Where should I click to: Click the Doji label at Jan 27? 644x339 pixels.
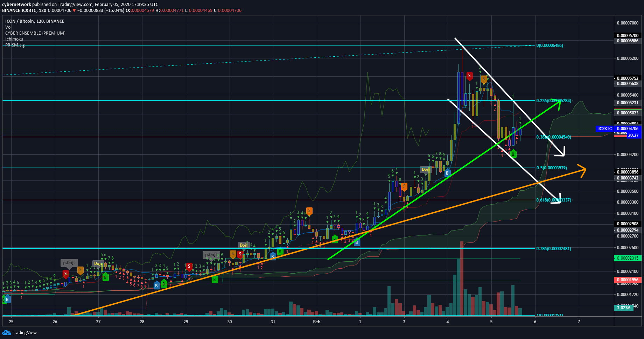point(98,263)
